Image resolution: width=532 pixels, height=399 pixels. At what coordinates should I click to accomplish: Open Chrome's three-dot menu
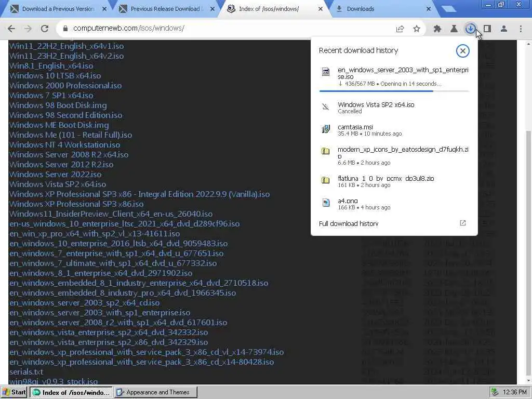[x=521, y=29]
